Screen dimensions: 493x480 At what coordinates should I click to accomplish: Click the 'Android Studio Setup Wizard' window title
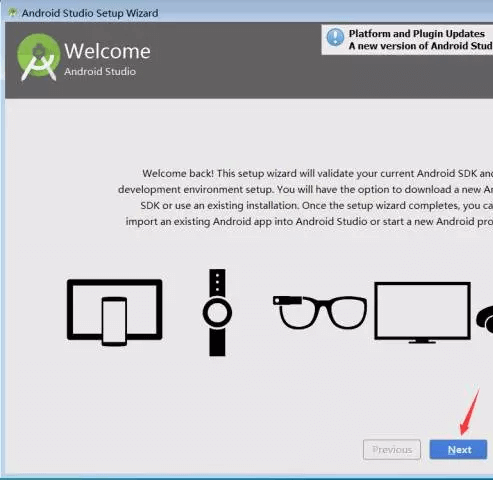click(90, 13)
